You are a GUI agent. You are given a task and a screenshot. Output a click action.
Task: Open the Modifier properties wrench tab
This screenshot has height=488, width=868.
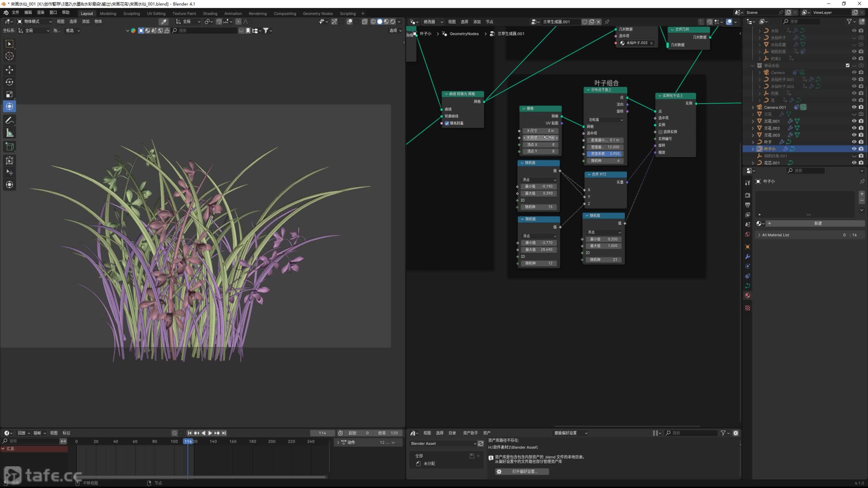pos(748,257)
